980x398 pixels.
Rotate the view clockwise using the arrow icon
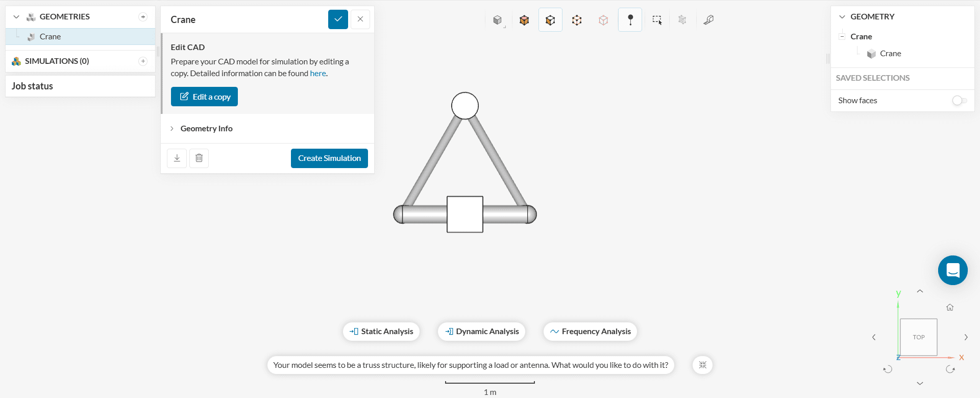tap(950, 369)
